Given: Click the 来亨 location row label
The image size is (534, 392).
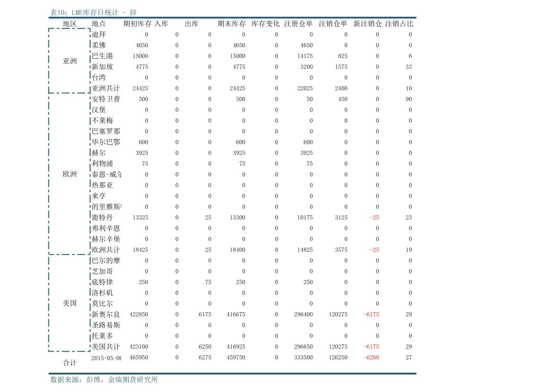Looking at the screenshot, I should [99, 196].
